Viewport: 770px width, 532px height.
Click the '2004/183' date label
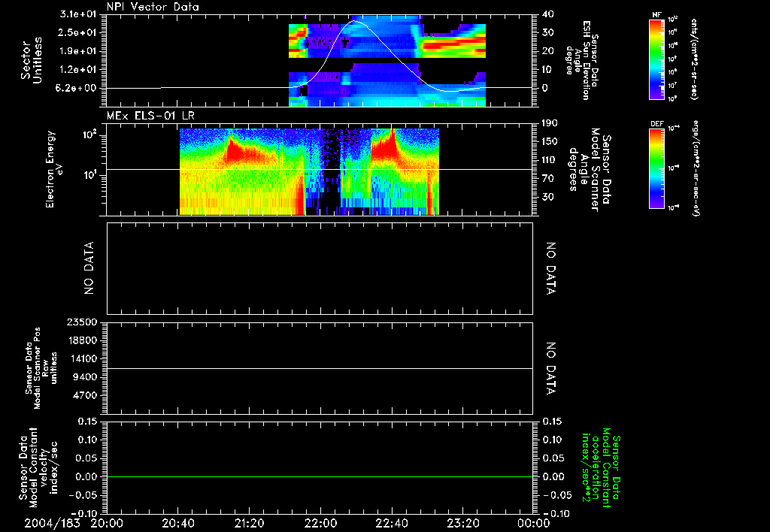click(52, 523)
